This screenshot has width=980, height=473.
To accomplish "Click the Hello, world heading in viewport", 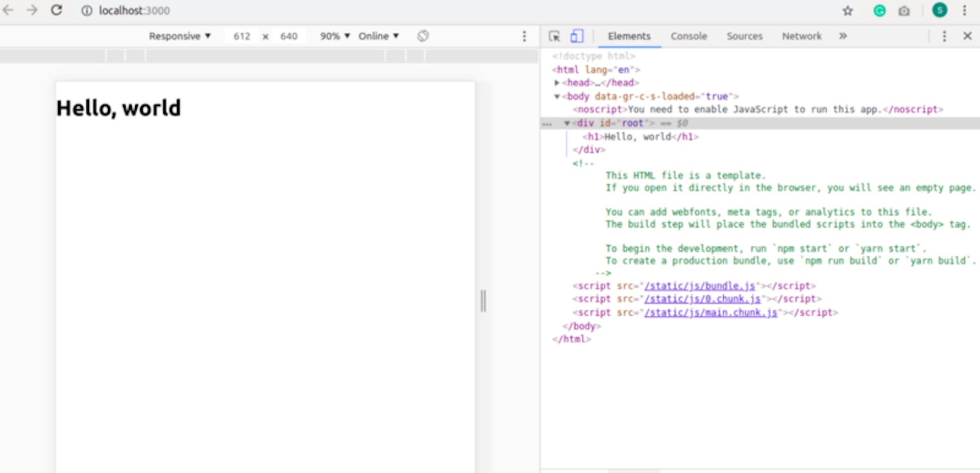I will (118, 108).
